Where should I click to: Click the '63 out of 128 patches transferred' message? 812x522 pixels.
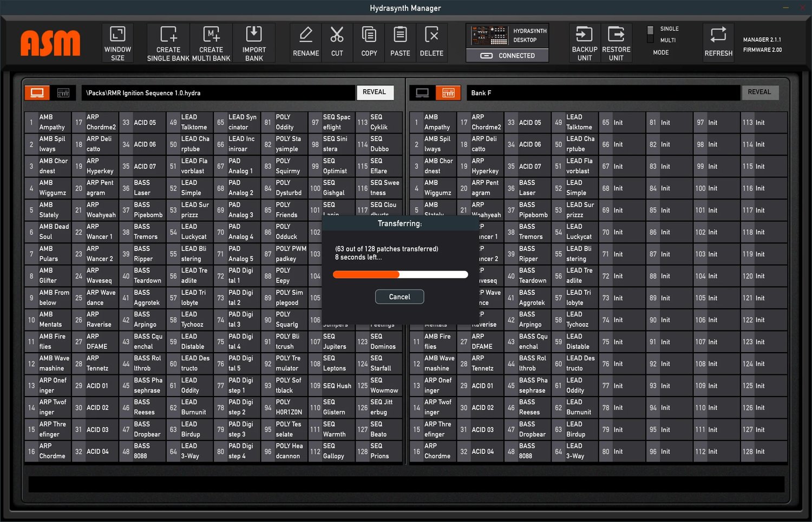coord(387,249)
